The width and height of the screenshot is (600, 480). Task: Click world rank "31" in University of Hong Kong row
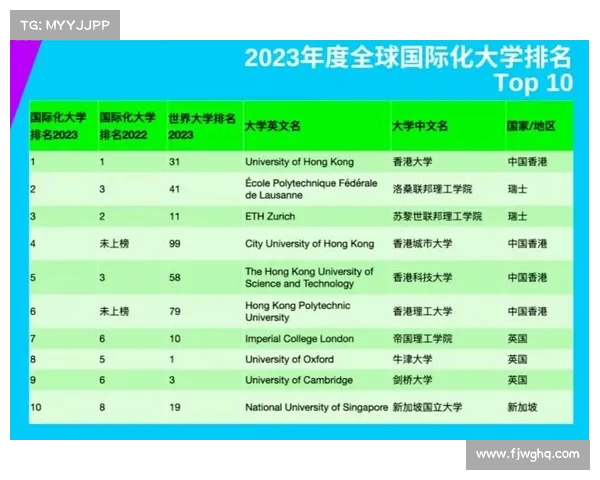(174, 162)
